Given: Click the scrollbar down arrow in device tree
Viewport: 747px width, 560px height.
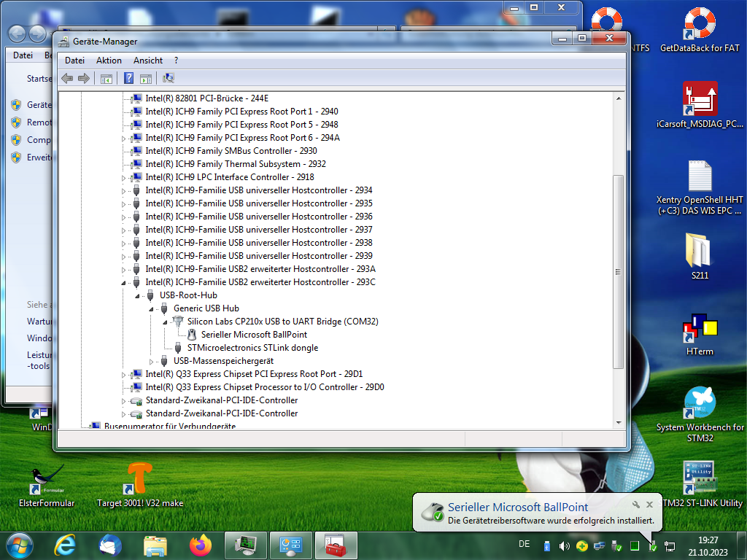Looking at the screenshot, I should (619, 422).
